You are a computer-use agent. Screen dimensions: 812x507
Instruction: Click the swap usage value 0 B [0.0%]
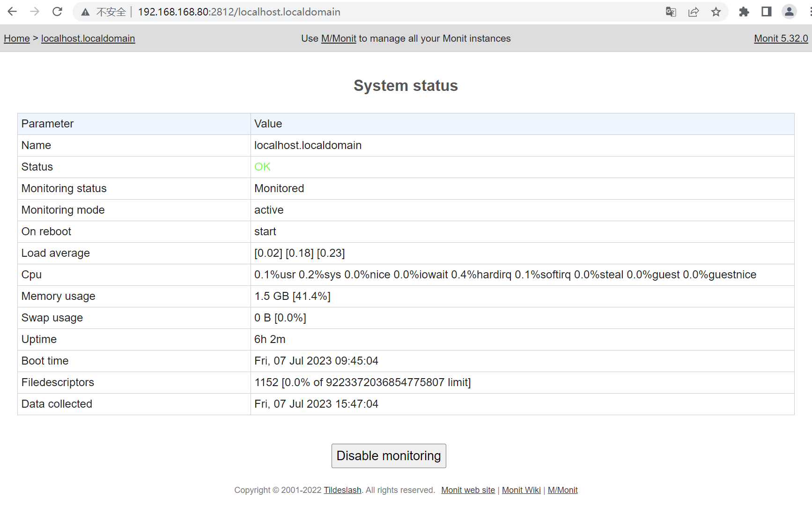coord(280,318)
